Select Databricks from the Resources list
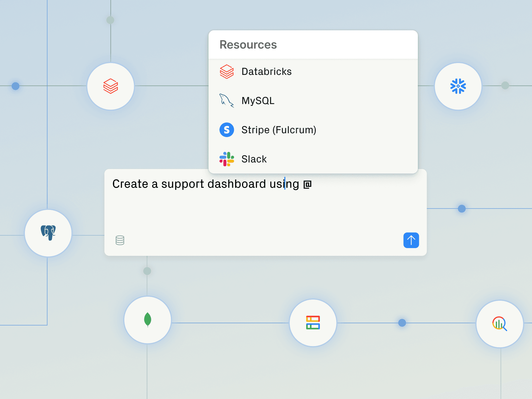The height and width of the screenshot is (399, 532). (313, 72)
